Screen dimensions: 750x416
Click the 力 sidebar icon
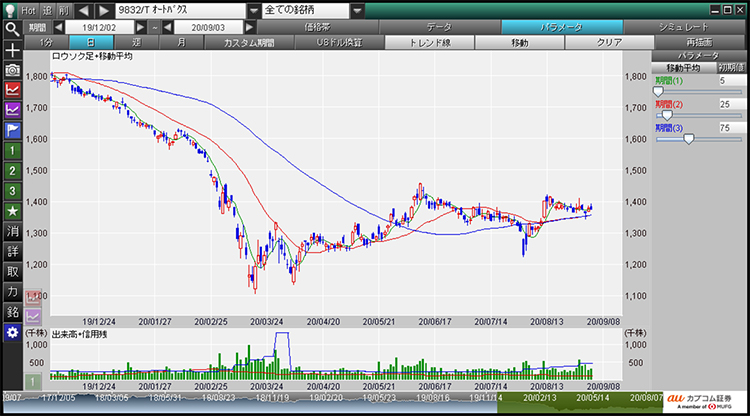(x=12, y=292)
